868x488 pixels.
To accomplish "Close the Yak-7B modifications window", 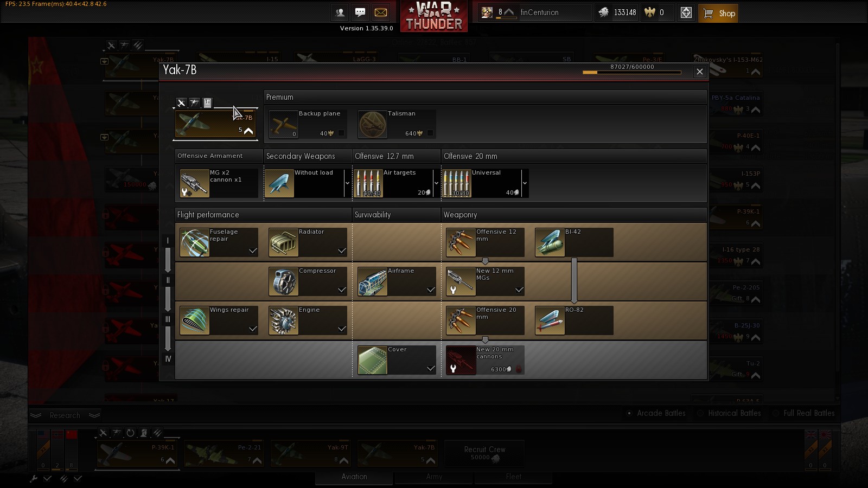I will click(700, 72).
